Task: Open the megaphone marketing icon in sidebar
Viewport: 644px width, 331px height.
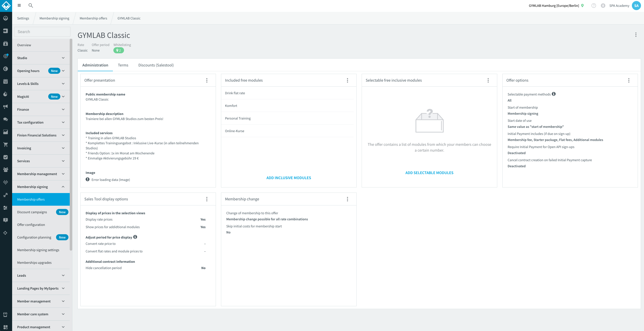Action: point(6,107)
